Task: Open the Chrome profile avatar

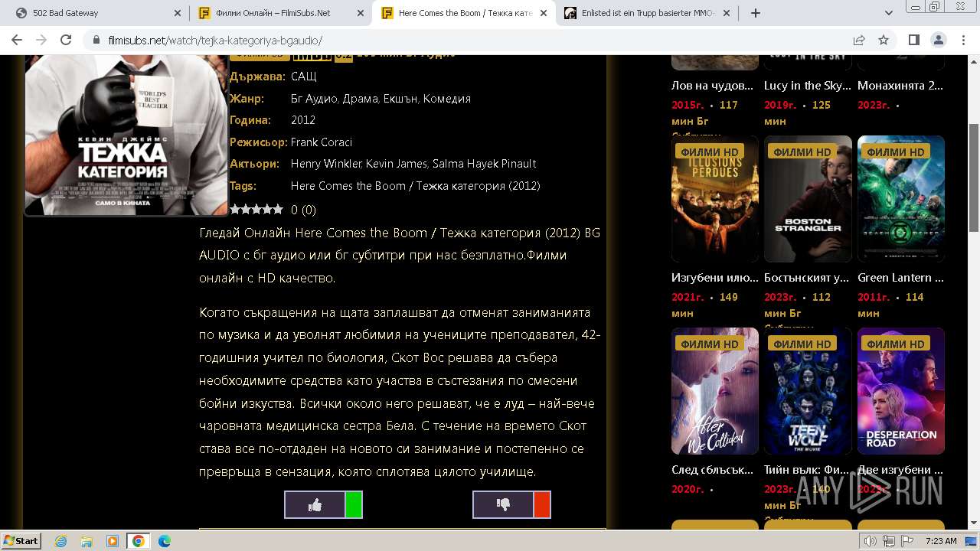Action: [938, 40]
